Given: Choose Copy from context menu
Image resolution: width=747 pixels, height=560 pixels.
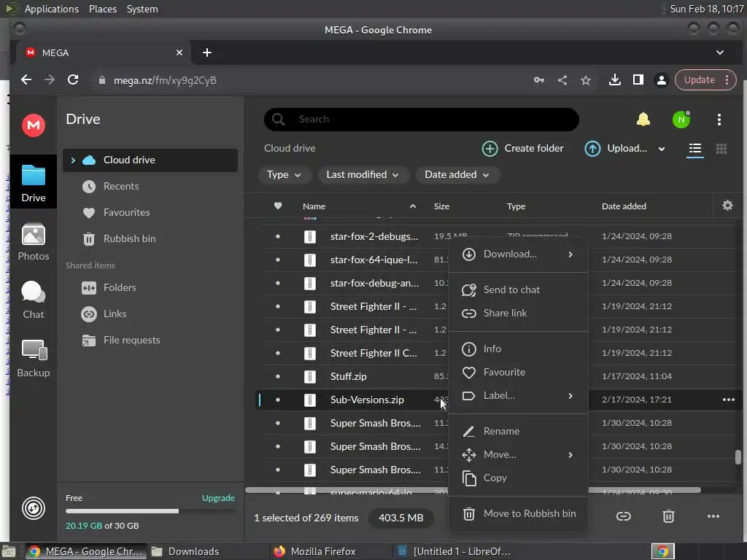Looking at the screenshot, I should click(x=518, y=478).
